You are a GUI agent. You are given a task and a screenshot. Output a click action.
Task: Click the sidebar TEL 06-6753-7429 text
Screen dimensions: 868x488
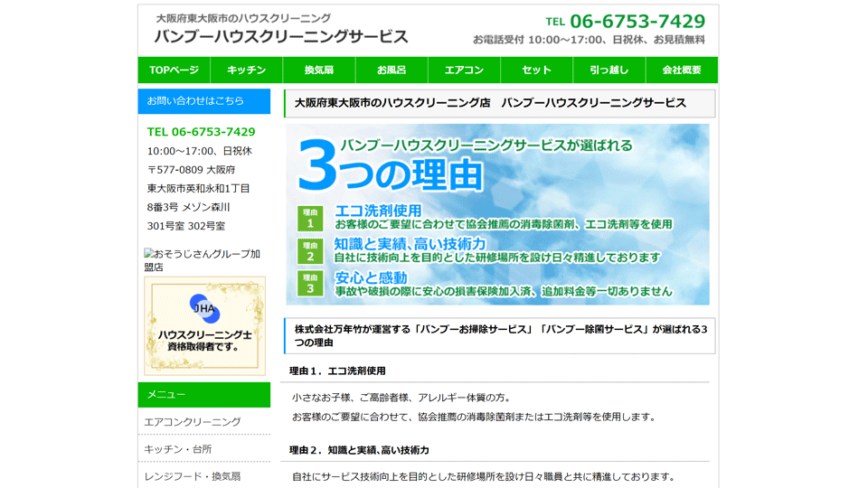point(201,132)
